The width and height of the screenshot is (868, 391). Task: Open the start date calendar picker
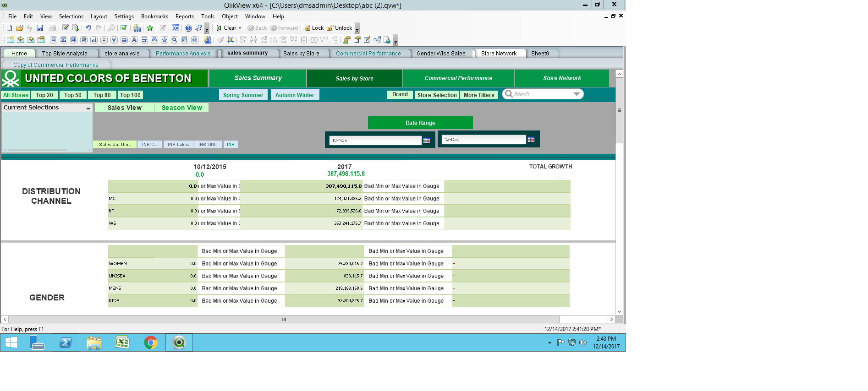pos(427,141)
